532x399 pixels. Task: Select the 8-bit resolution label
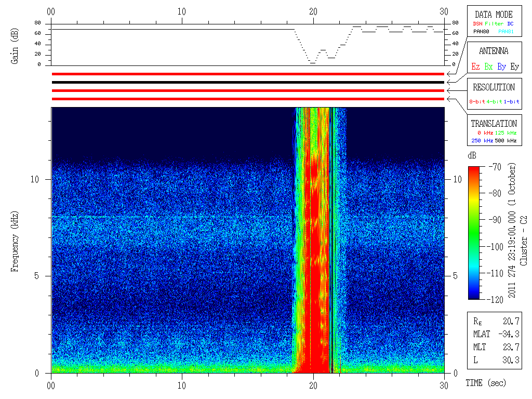click(x=477, y=101)
